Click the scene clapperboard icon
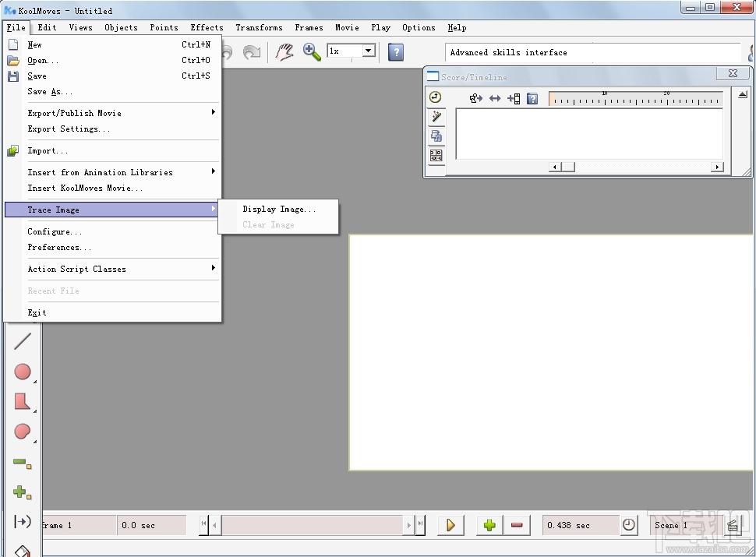756x557 pixels. 732,525
